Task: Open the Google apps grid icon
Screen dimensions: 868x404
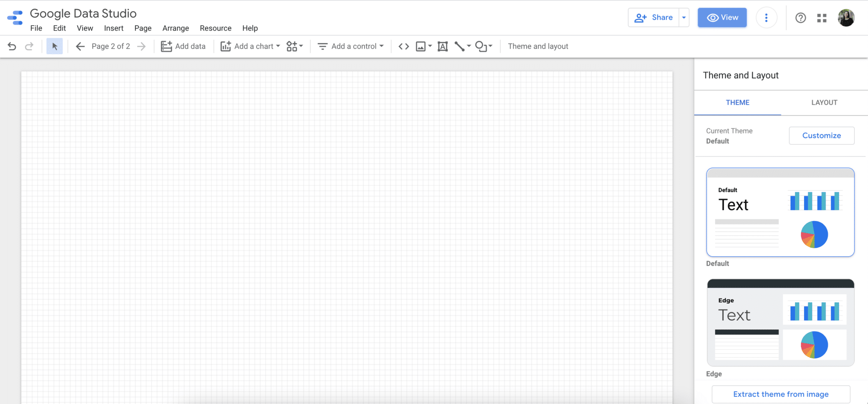Action: coord(822,18)
